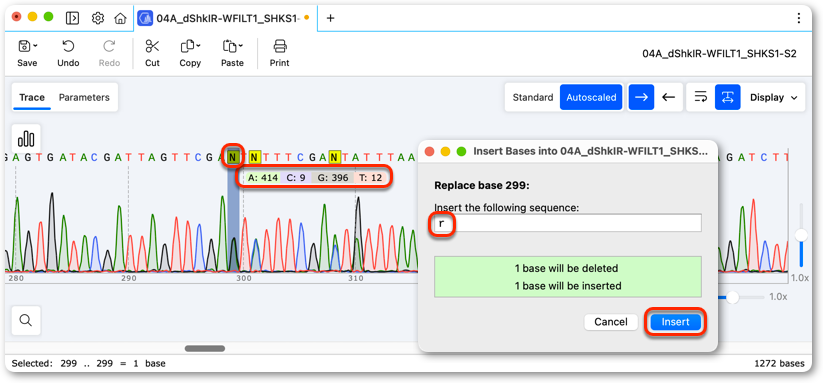Click the file name label 04A_dShkIR-WFILT1_SHKS1-S2

pyautogui.click(x=719, y=54)
